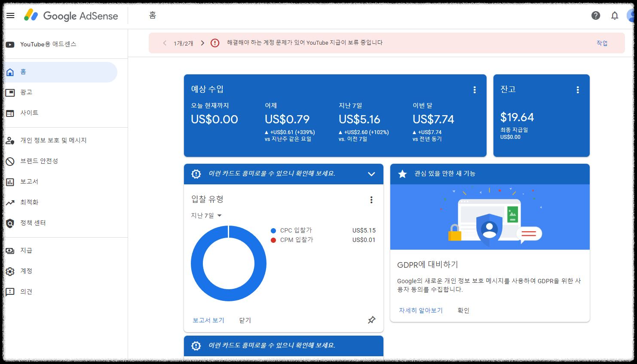637x364 pixels.
Task: Click the optimization trending arrow icon
Action: click(10, 202)
